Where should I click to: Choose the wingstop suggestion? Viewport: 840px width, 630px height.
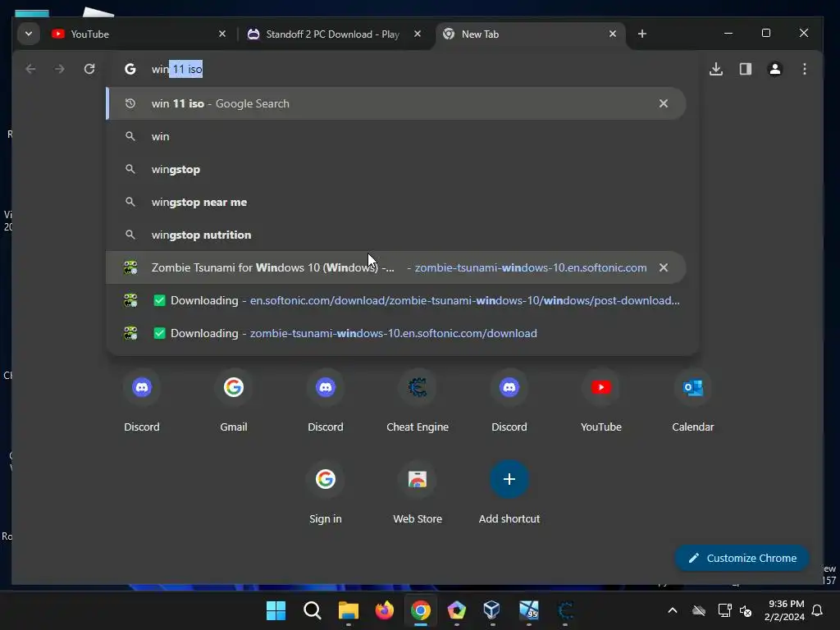tap(396, 169)
